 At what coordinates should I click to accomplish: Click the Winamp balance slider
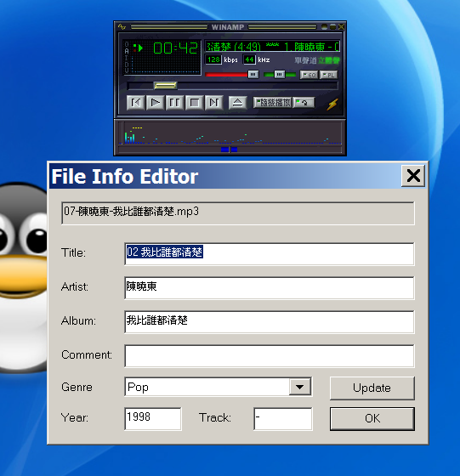point(280,75)
